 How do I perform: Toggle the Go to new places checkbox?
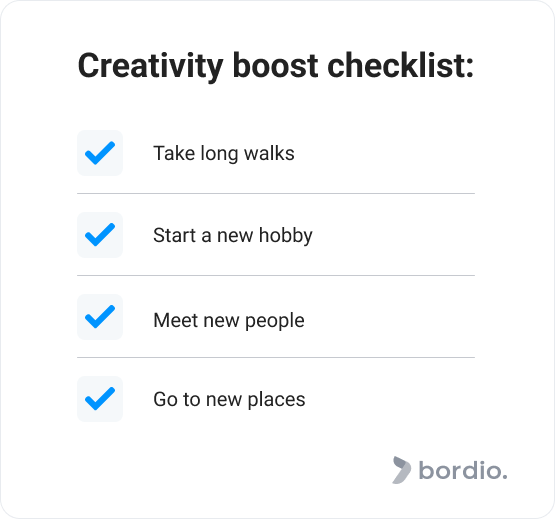pos(100,399)
